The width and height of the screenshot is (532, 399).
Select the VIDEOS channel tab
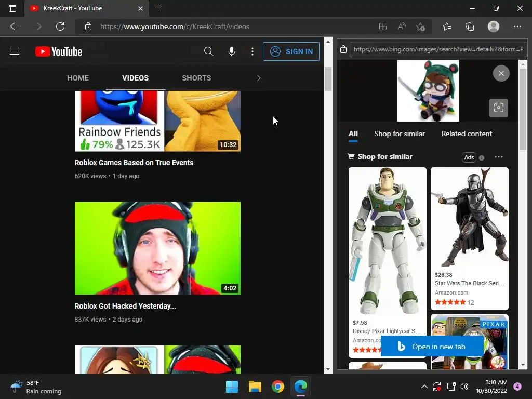pos(136,78)
